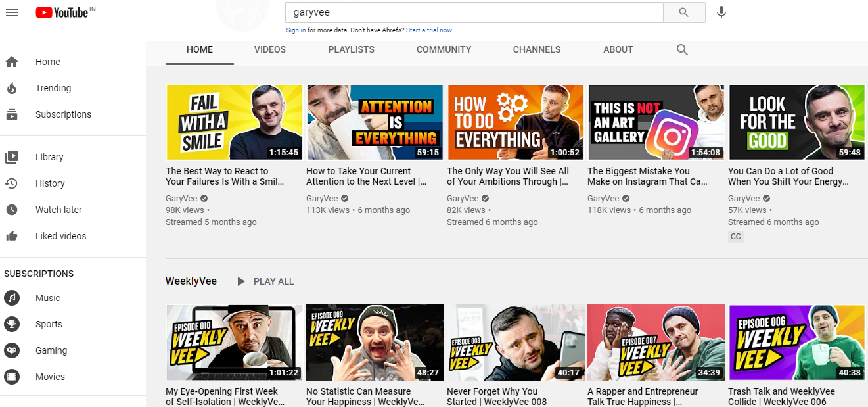Click verified badge under Fail With a Smile video
Viewport: 868px width, 407px height.
[x=204, y=199]
